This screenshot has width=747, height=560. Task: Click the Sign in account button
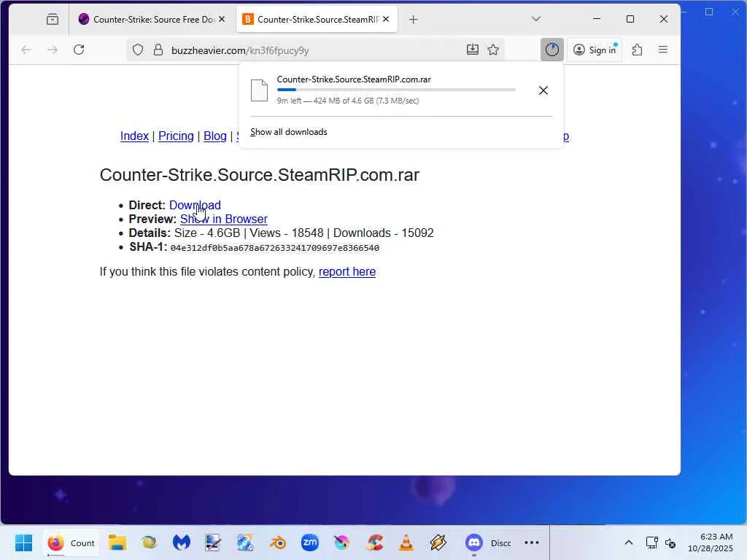coord(595,50)
